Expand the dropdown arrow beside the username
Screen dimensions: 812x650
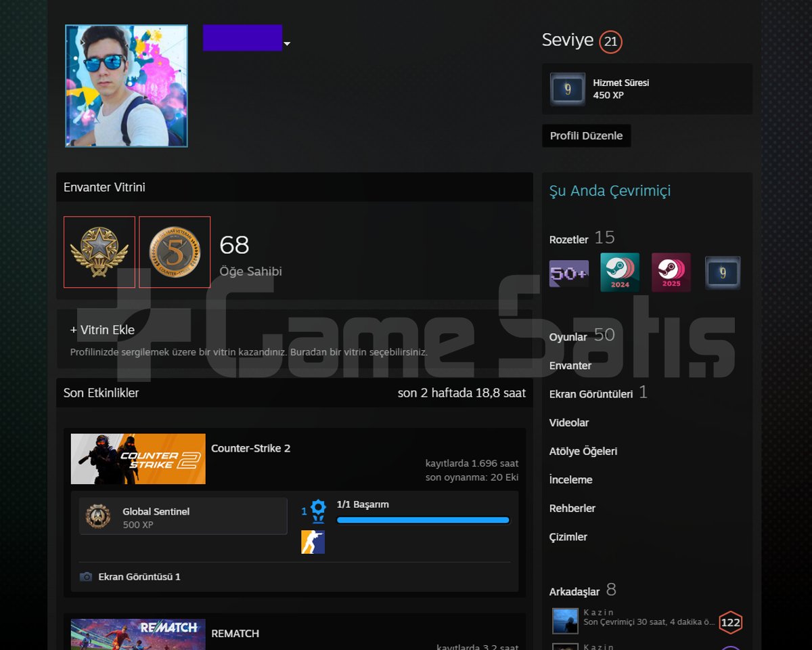(287, 44)
